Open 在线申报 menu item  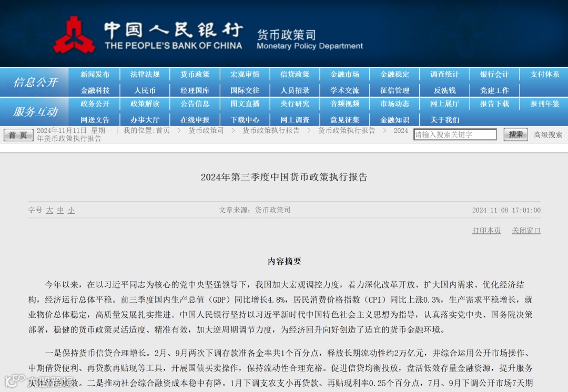coord(195,120)
